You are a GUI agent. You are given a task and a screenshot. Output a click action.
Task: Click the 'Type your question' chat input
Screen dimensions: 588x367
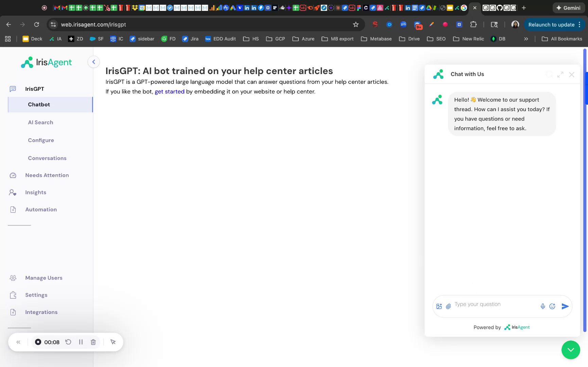(x=495, y=304)
